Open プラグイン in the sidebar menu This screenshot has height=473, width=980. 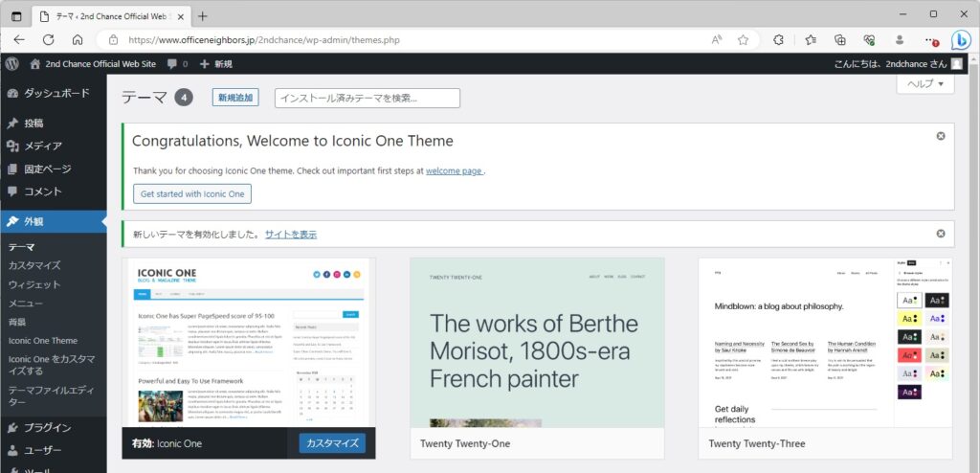pyautogui.click(x=47, y=427)
